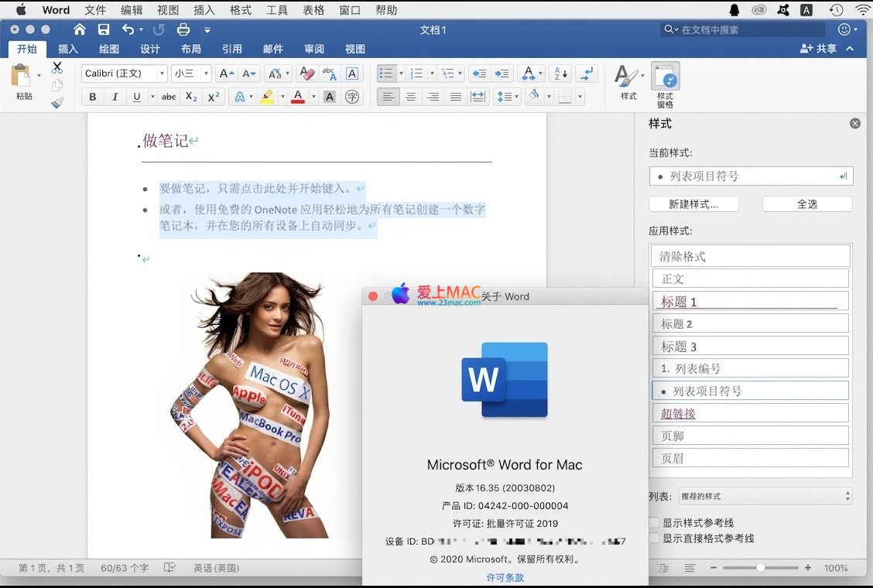
Task: Switch to the 插入 ribbon tab
Action: coord(68,49)
